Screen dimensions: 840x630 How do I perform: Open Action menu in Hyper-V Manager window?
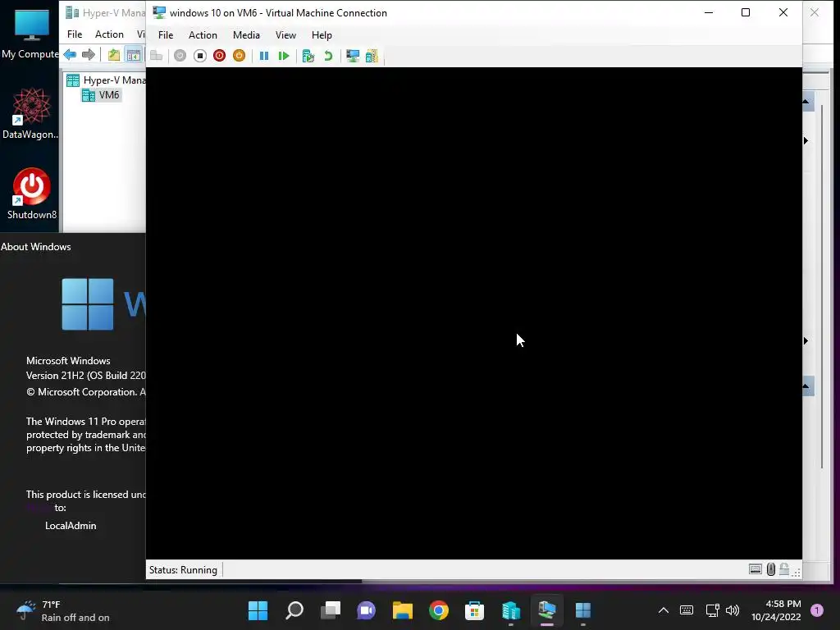109,34
